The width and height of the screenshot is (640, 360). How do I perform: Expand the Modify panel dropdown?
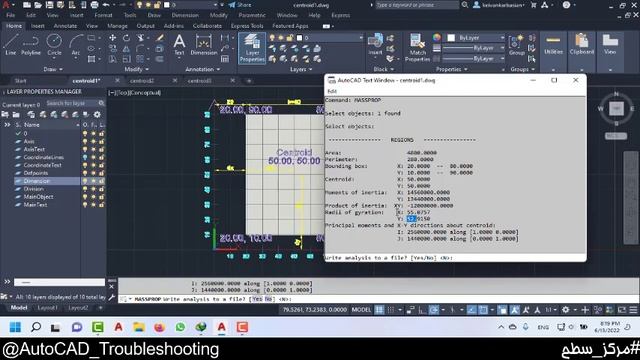click(x=137, y=69)
